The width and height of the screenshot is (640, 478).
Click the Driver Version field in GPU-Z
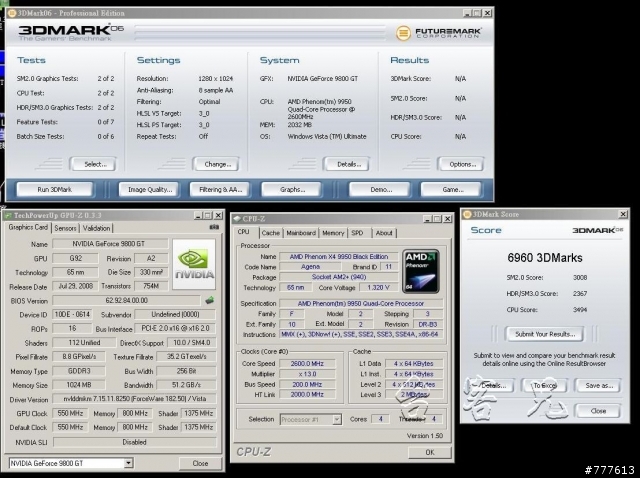click(134, 399)
